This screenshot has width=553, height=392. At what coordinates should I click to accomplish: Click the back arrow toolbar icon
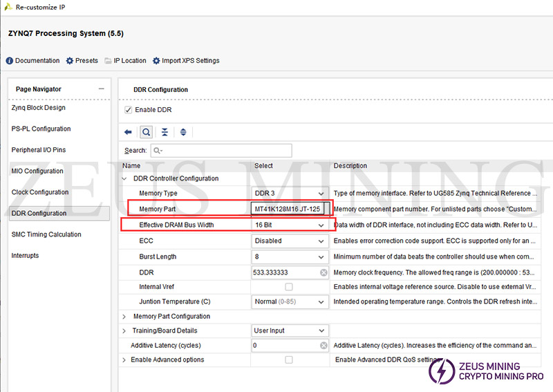[128, 132]
